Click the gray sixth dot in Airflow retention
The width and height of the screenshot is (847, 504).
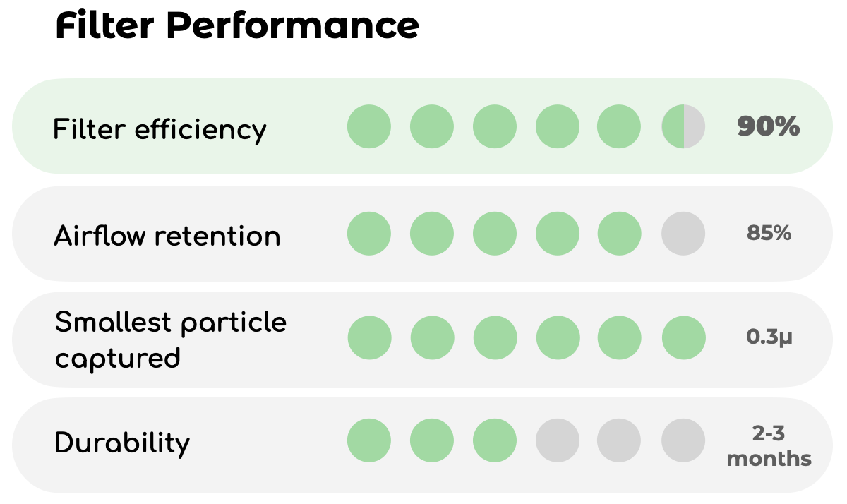point(683,233)
